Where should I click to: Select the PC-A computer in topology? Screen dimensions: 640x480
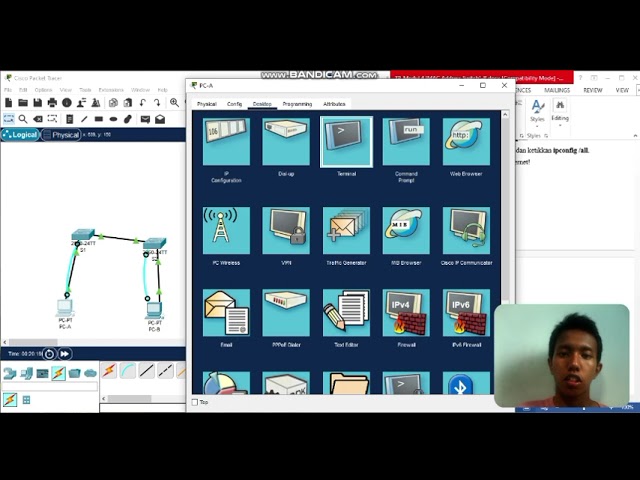click(x=65, y=307)
